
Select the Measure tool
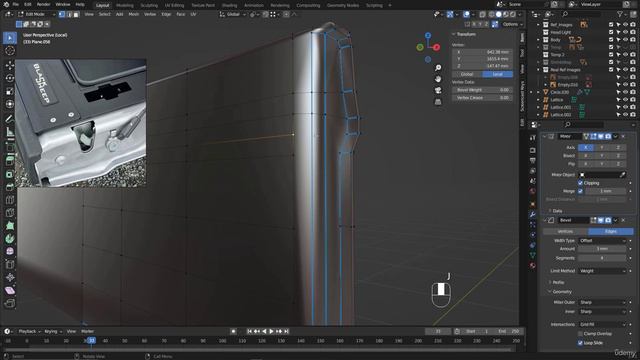point(10,132)
